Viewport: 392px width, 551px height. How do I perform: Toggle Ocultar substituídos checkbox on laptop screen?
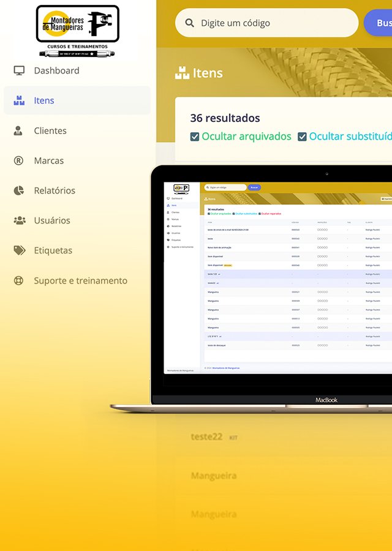tap(234, 214)
